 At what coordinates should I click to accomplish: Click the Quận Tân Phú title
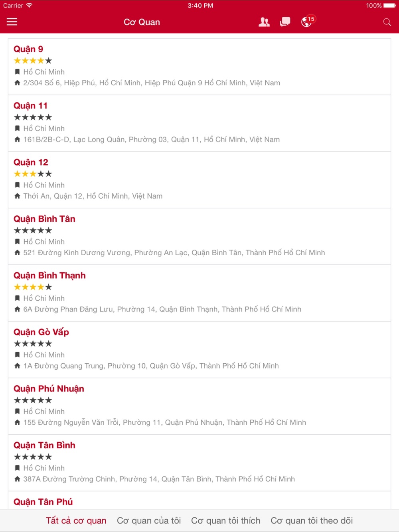pyautogui.click(x=43, y=502)
